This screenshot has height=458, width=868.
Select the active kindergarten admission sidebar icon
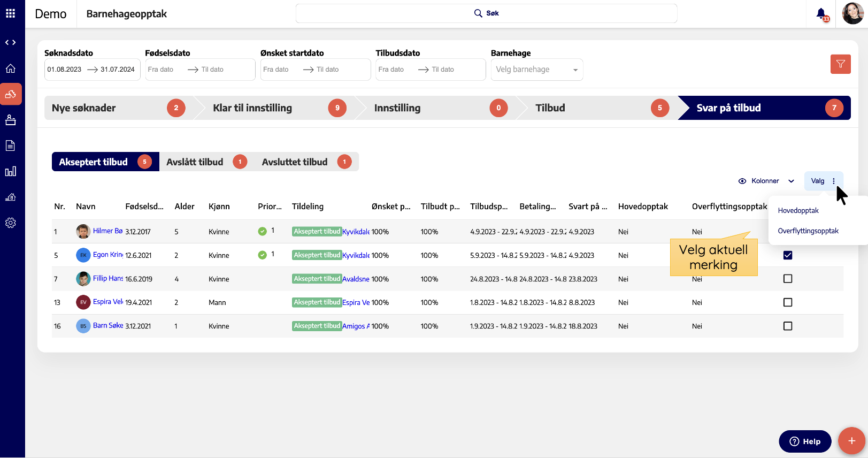11,94
